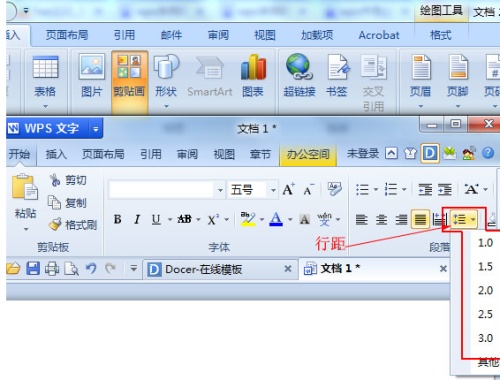Open WPS help question mark icon
Screen dimensions: 500x380
488,153
